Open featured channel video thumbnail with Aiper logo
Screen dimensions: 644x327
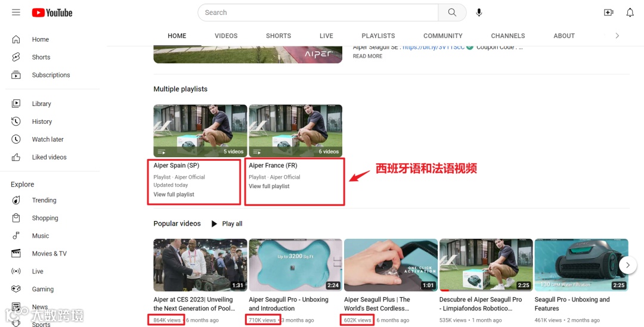coord(247,54)
